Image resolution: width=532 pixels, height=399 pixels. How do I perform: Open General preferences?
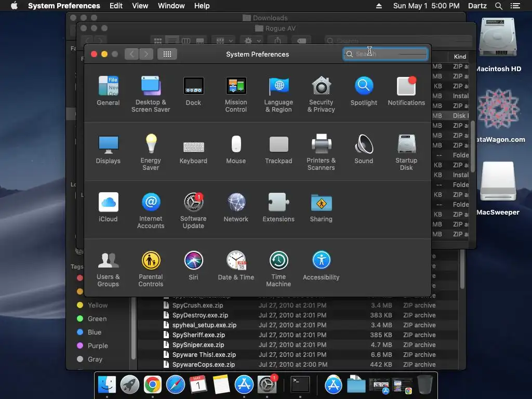[x=108, y=90]
